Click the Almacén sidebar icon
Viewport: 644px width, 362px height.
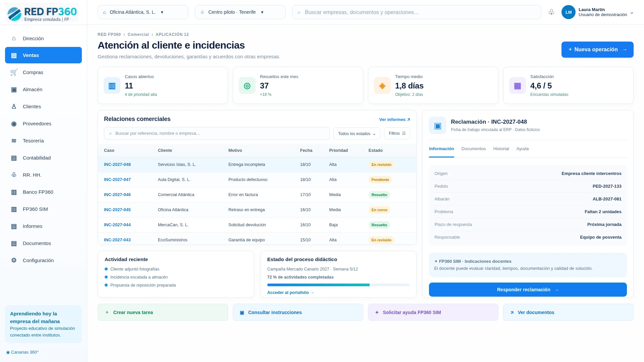[x=14, y=89]
